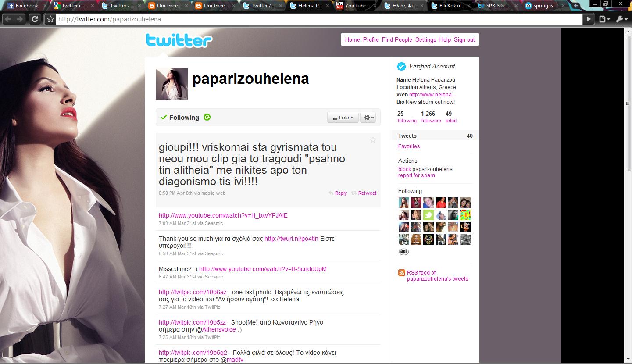Image resolution: width=632 pixels, height=364 pixels.
Task: Open a new tab with plus icon
Action: (576, 6)
